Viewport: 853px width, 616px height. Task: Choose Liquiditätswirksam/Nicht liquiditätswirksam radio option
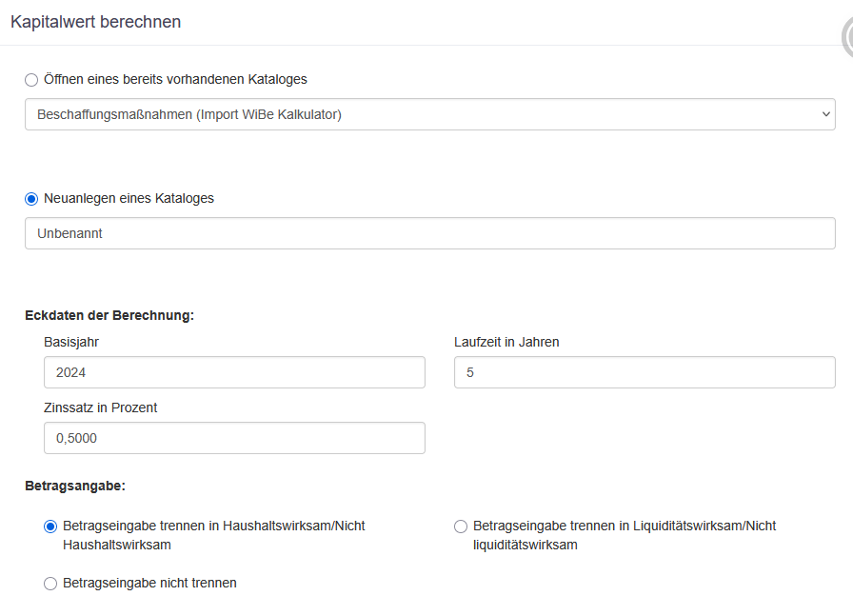(461, 527)
